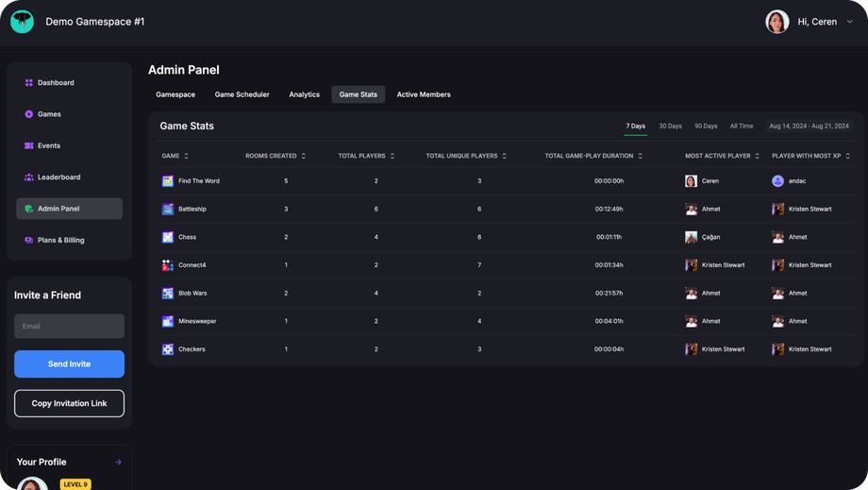Select the All Time range
This screenshot has height=490, width=868.
point(742,126)
